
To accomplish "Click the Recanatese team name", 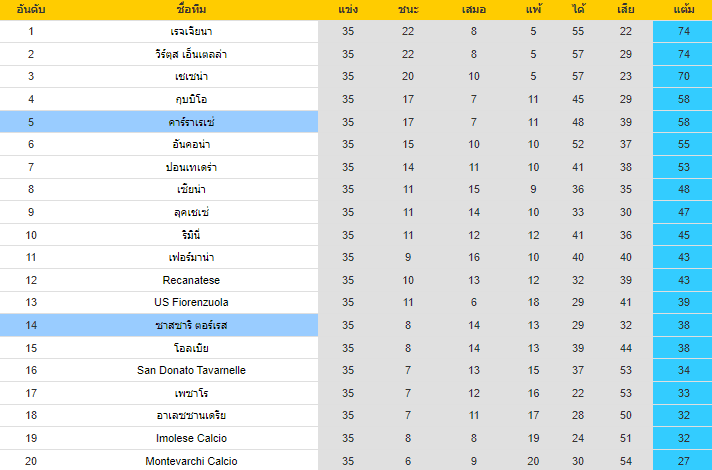I will 191,280.
